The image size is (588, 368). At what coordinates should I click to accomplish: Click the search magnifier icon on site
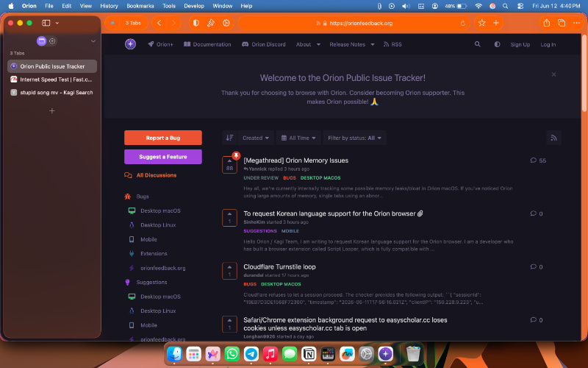coord(477,44)
